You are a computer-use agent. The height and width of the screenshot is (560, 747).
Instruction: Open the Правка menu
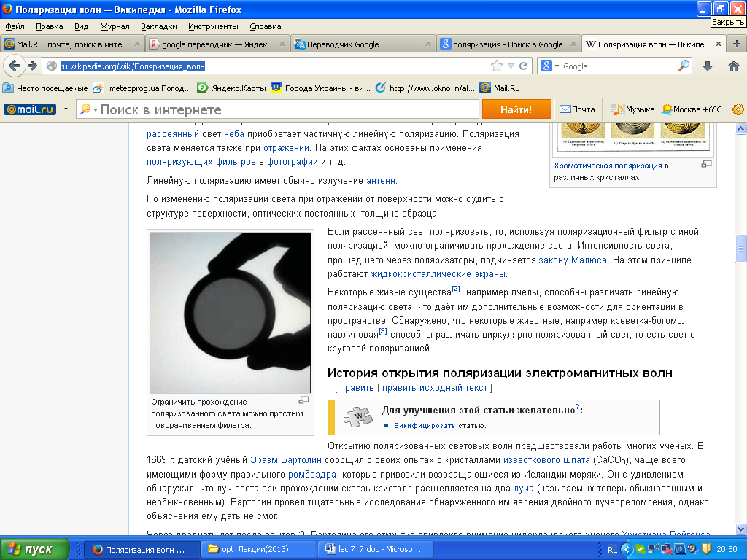click(49, 26)
